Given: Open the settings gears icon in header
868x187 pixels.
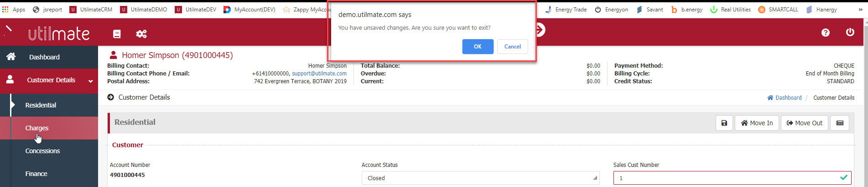Looking at the screenshot, I should [x=141, y=34].
